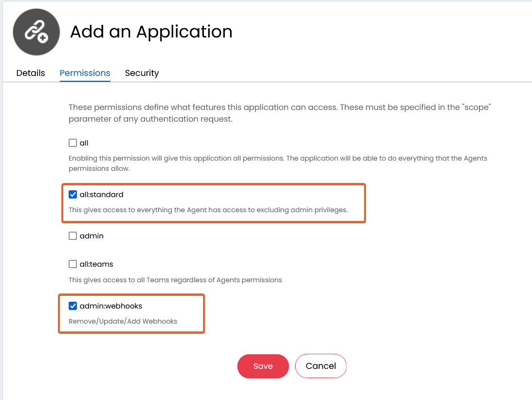The height and width of the screenshot is (400, 532).
Task: Switch to the Details tab
Action: (30, 73)
